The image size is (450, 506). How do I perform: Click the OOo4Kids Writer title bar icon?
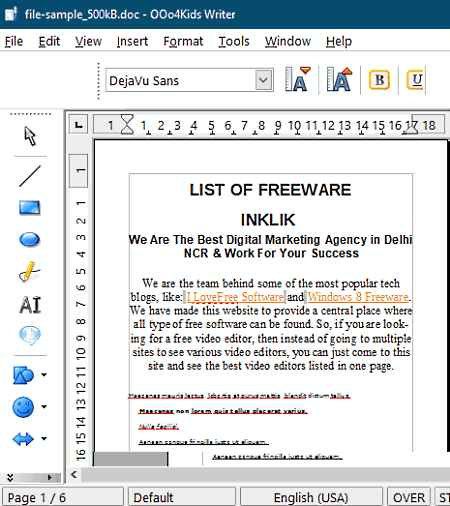point(11,14)
